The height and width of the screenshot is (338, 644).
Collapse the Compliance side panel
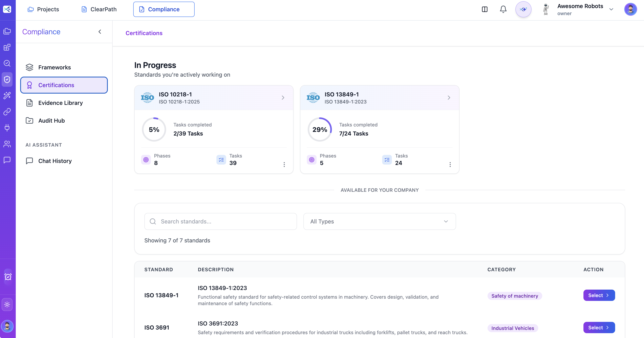click(100, 32)
